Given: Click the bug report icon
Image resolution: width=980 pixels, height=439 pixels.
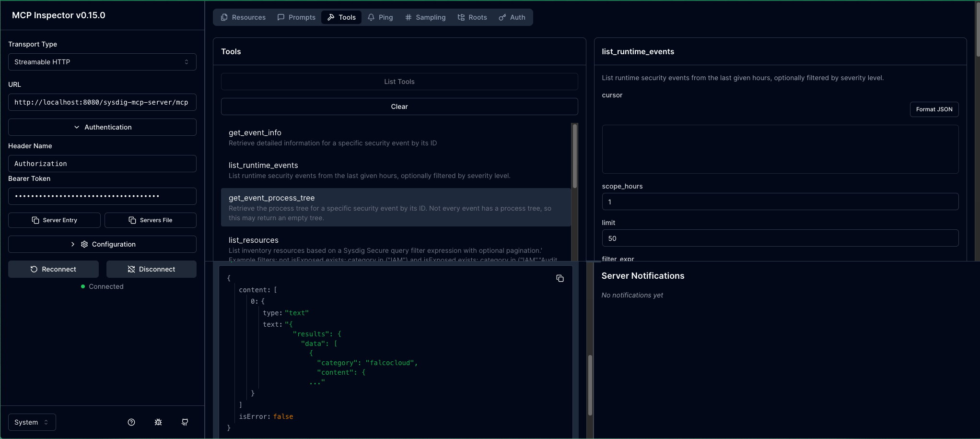Looking at the screenshot, I should tap(158, 422).
